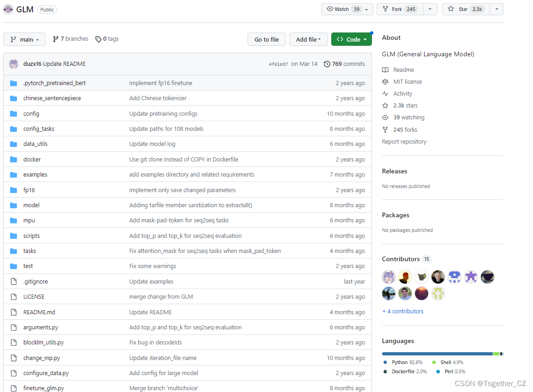The width and height of the screenshot is (533, 392).
Task: Click the Python segment of language bar
Action: point(437,354)
